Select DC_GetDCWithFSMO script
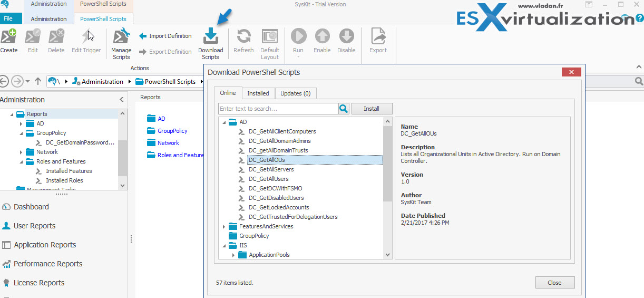 275,188
